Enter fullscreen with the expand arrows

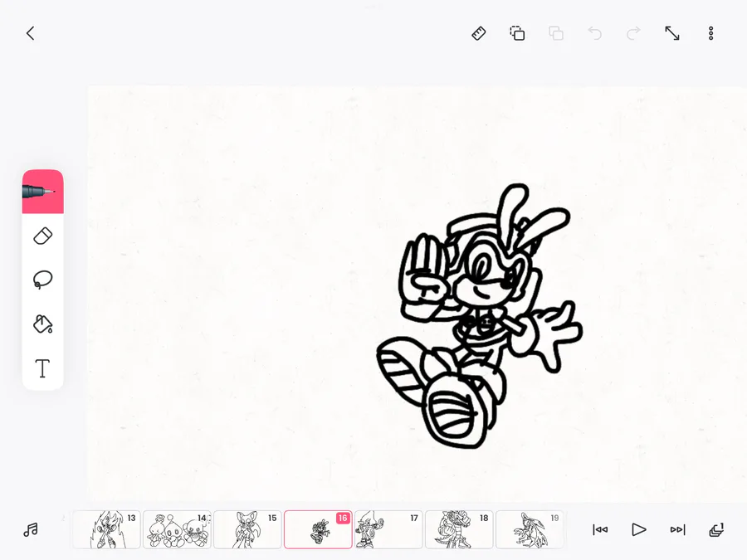coord(672,33)
